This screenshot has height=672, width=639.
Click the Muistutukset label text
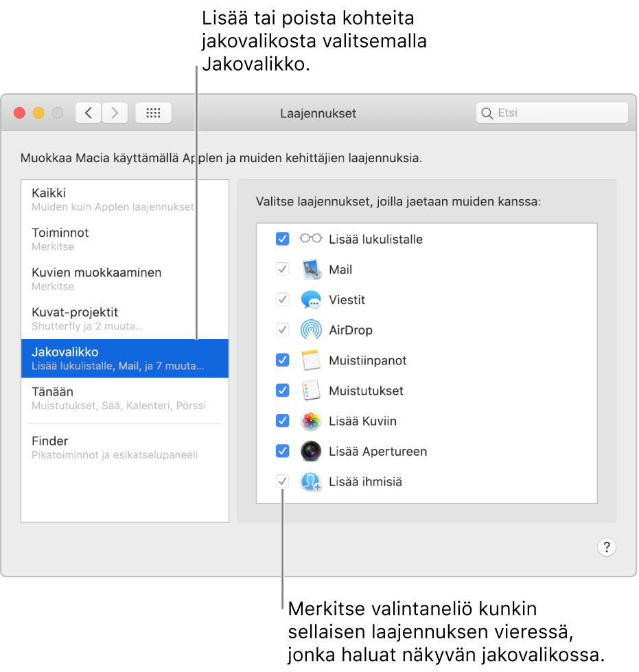click(x=366, y=391)
